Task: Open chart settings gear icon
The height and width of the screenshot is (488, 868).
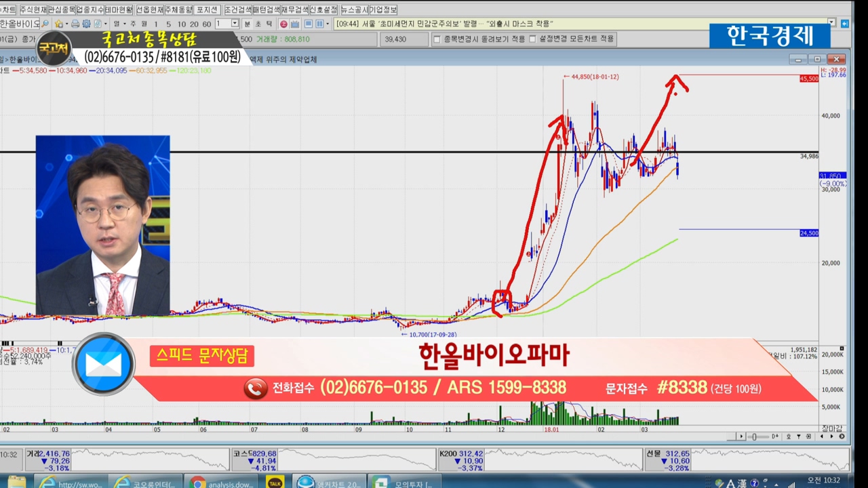Action: [86, 24]
